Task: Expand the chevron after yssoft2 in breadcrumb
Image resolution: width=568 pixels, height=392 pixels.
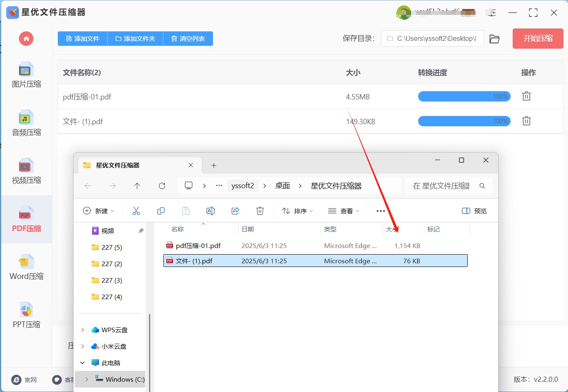Action: coord(265,186)
